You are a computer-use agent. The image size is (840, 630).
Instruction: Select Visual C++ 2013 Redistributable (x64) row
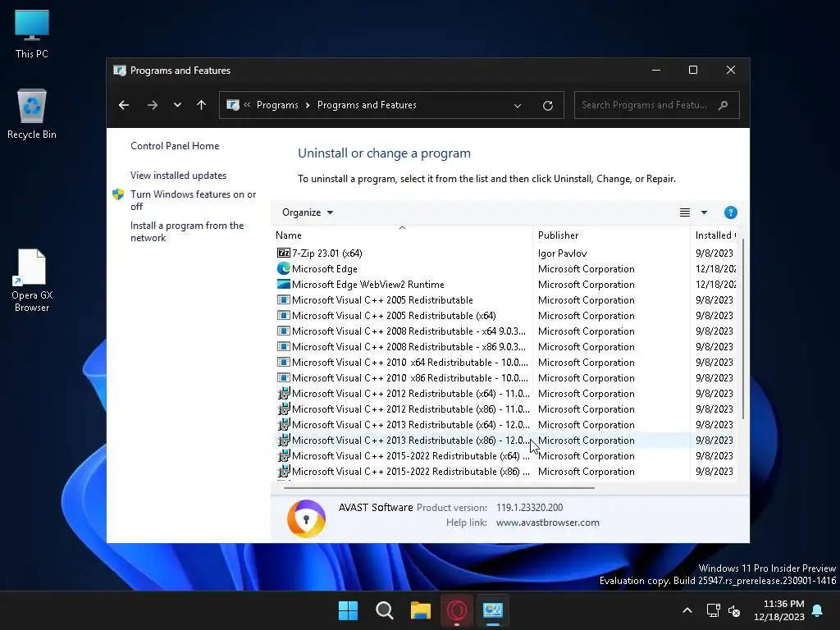506,424
